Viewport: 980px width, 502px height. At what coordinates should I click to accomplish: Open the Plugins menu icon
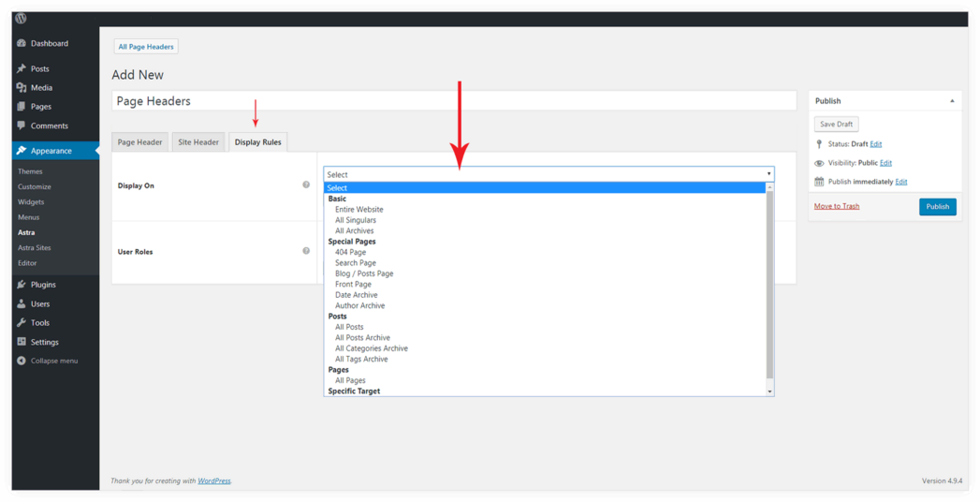point(22,285)
